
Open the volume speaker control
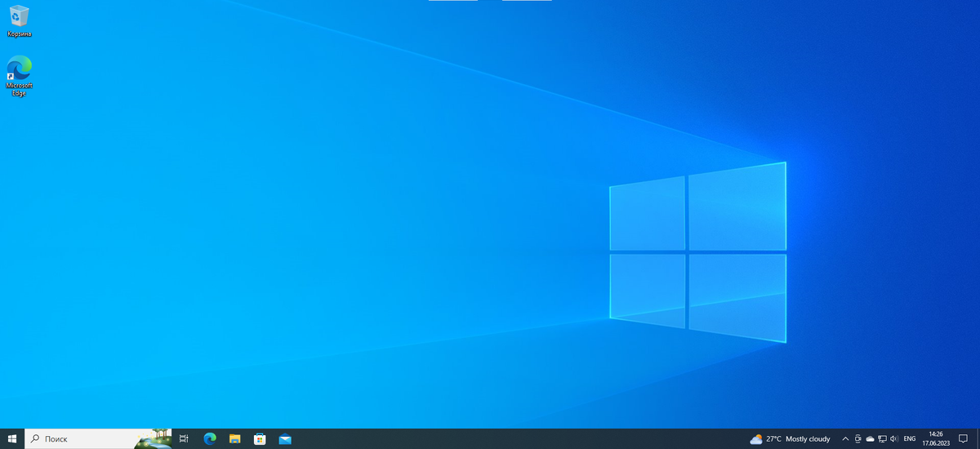[x=894, y=439]
